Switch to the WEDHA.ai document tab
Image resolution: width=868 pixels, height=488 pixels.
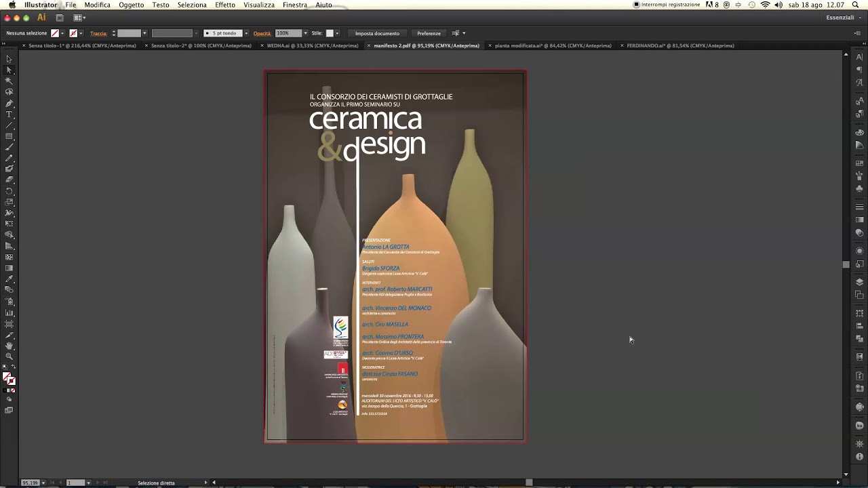tap(313, 45)
